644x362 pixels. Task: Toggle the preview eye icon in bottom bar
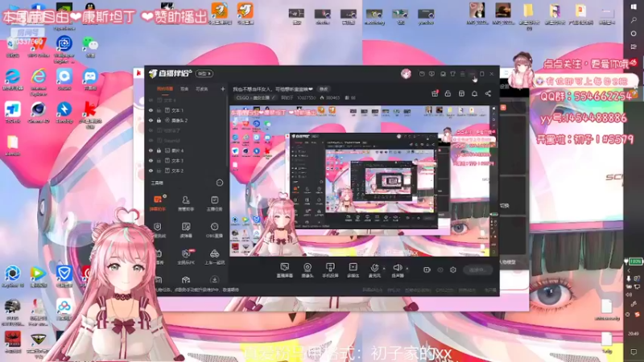coord(440,269)
